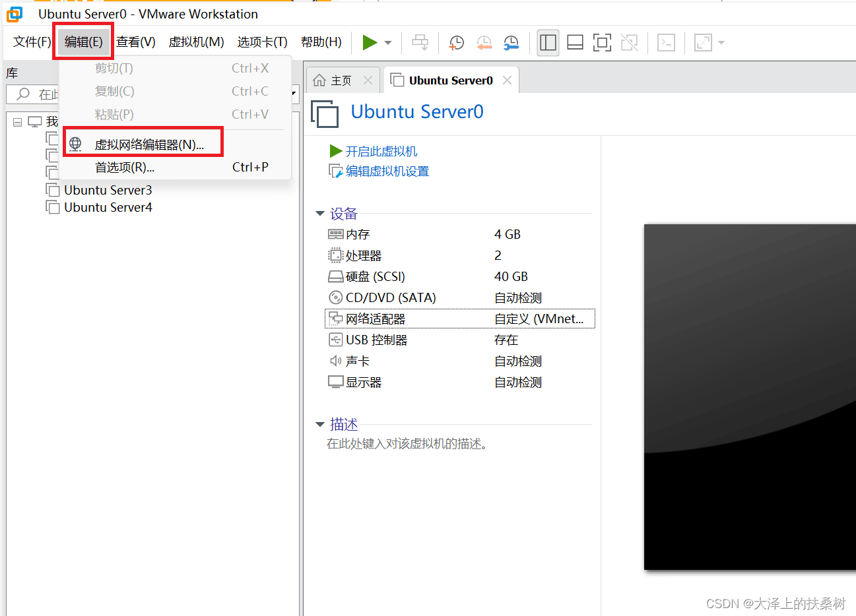Toggle the thumbnail bar view icon
Image resolution: width=856 pixels, height=616 pixels.
pos(575,43)
